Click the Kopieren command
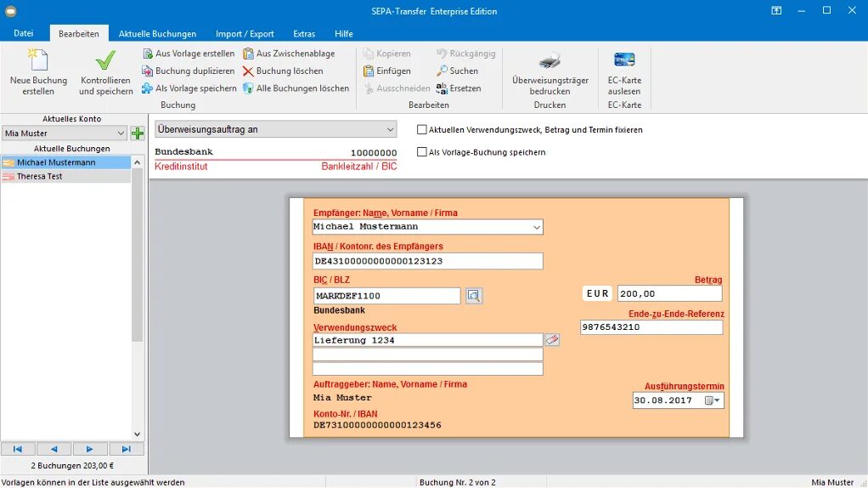The width and height of the screenshot is (868, 488). pyautogui.click(x=387, y=54)
